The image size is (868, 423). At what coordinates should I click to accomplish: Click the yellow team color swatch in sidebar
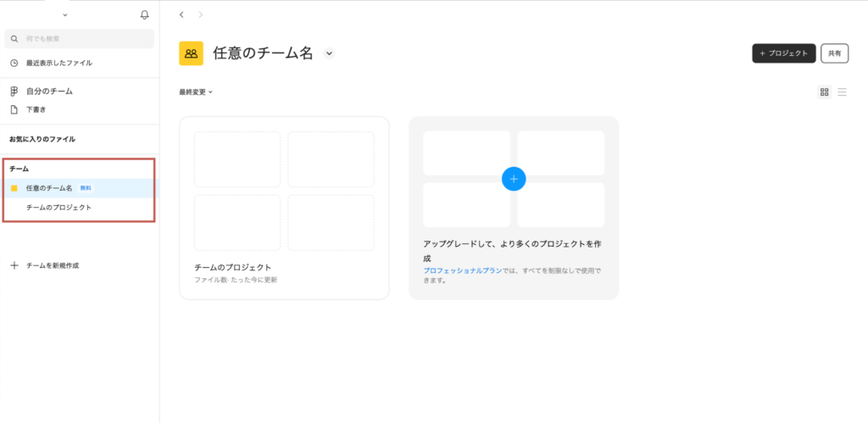[14, 187]
